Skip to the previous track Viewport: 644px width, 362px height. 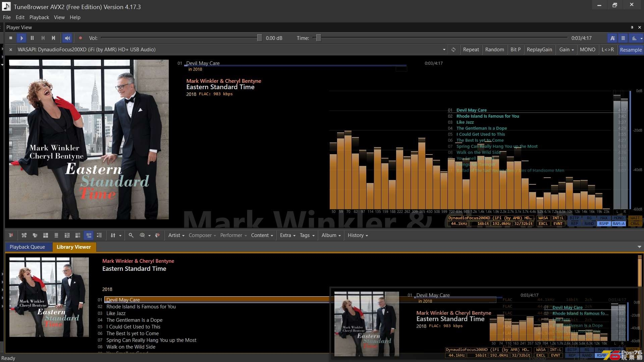point(43,38)
